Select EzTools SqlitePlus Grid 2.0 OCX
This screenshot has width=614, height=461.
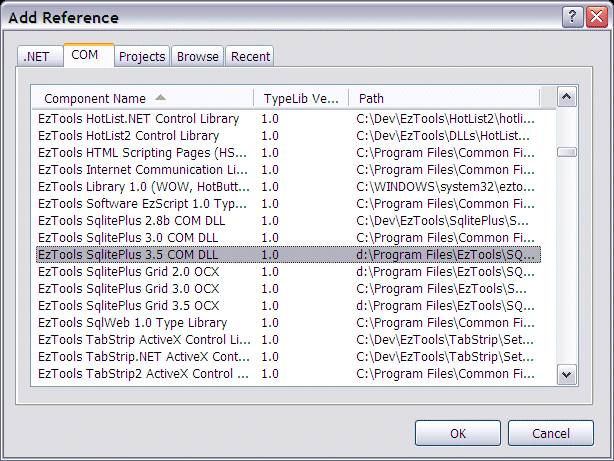point(288,271)
